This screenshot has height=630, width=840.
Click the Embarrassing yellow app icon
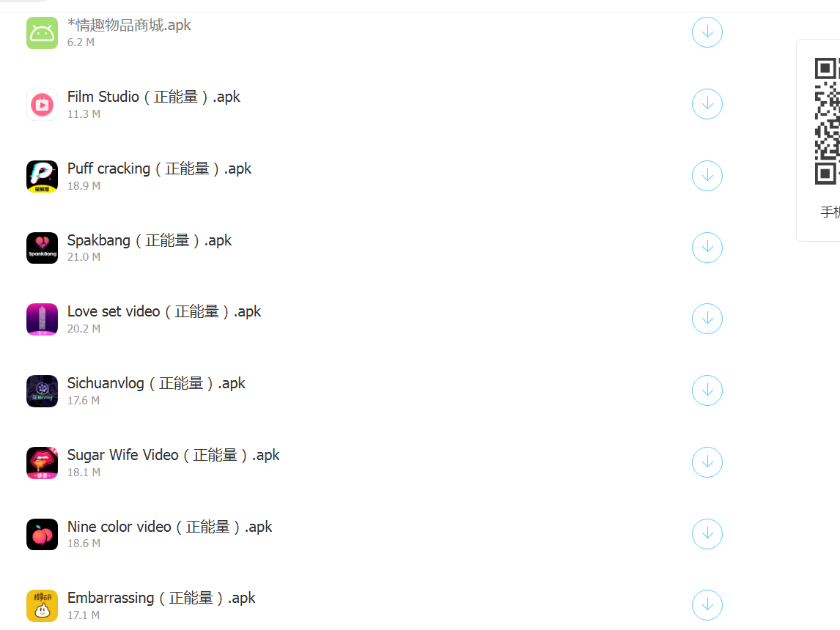tap(42, 605)
